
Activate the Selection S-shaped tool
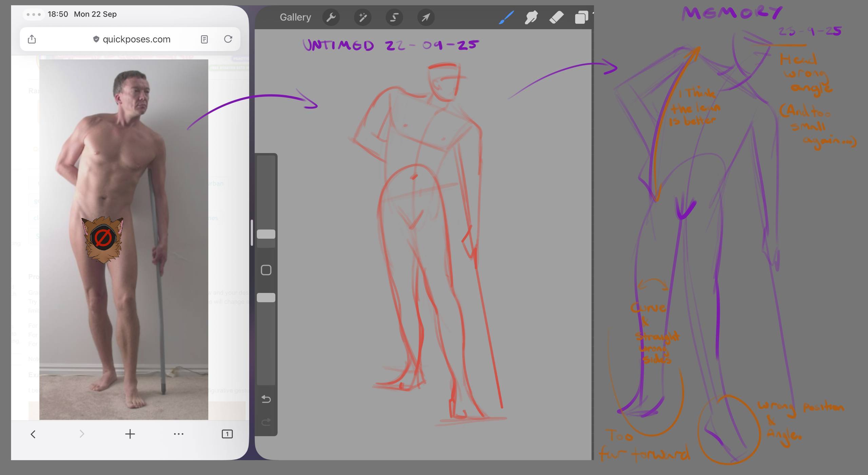coord(394,17)
